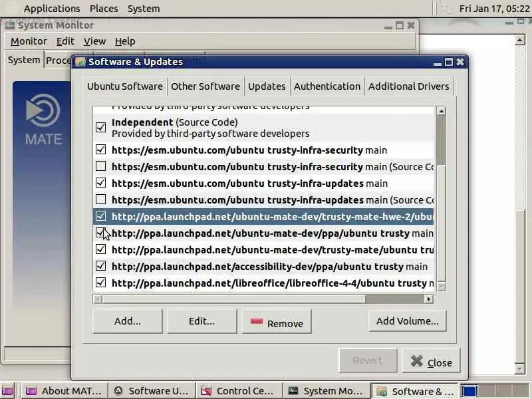Remove the selected software source
Image resolution: width=532 pixels, height=399 pixels.
(x=277, y=321)
